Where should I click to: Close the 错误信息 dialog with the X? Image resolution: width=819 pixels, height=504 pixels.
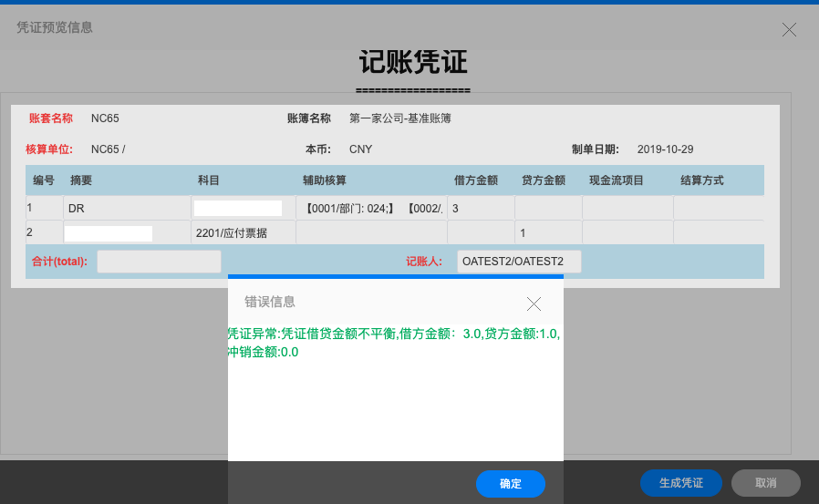pyautogui.click(x=534, y=303)
